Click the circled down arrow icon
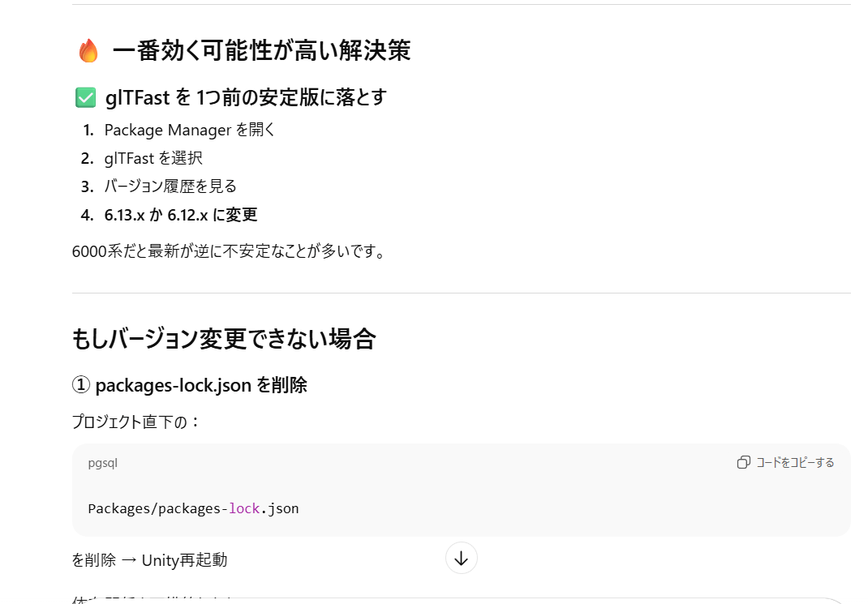868x604 pixels. click(461, 558)
